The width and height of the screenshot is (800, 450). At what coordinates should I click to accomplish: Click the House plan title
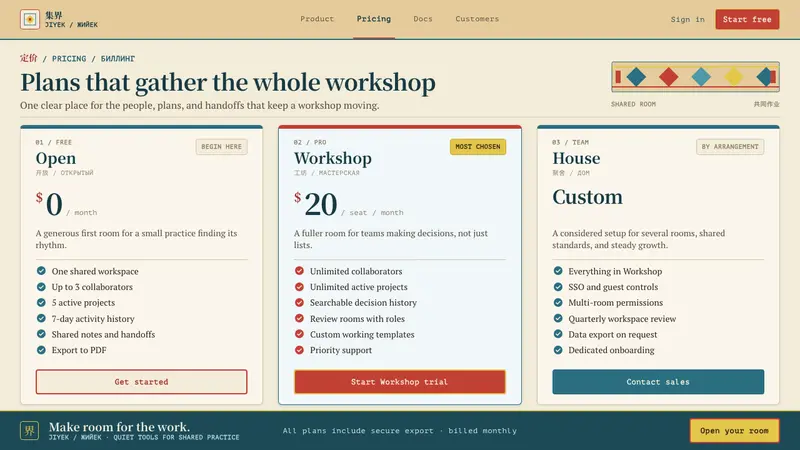[x=576, y=158]
